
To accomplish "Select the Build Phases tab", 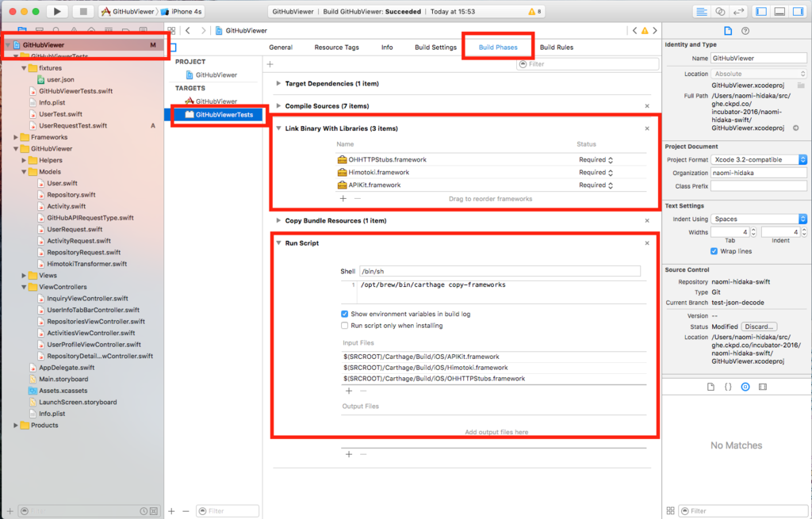I will coord(498,47).
